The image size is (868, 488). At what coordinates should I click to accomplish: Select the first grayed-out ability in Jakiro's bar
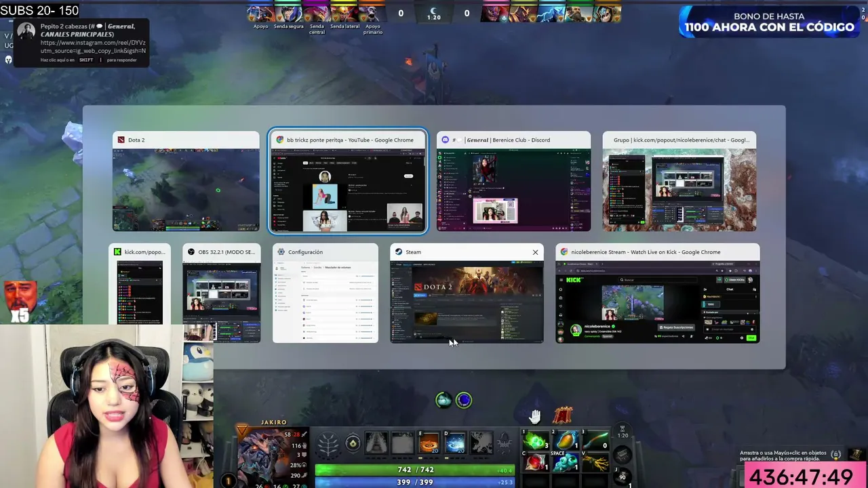tap(376, 444)
